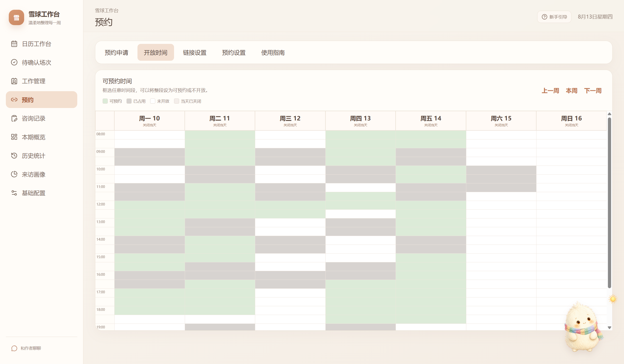Image resolution: width=624 pixels, height=364 pixels.
Task: Click the sun icon above the mascot
Action: (x=613, y=299)
